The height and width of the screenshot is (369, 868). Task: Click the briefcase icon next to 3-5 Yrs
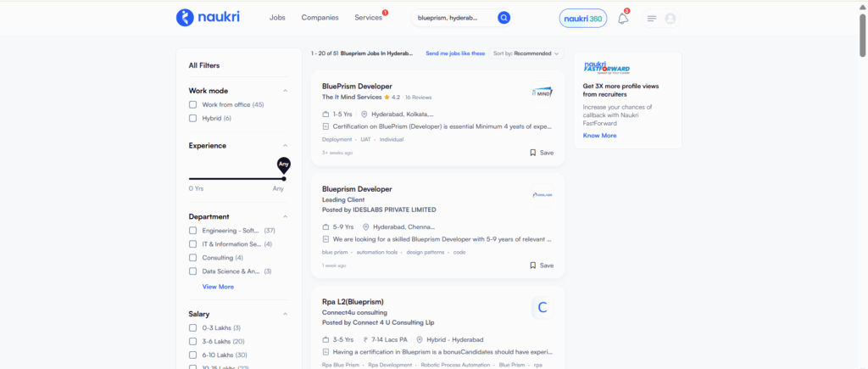coord(325,339)
